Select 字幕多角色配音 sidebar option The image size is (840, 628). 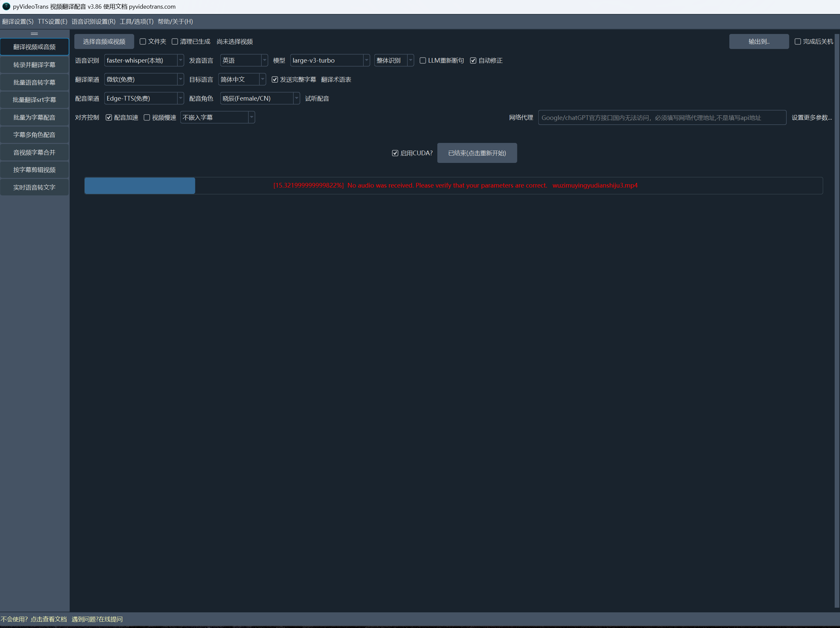coord(34,135)
